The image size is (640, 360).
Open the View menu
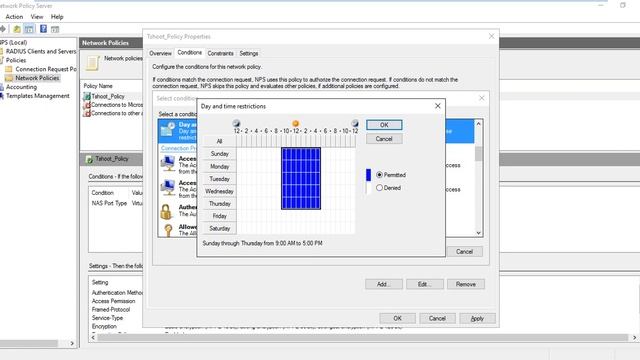(x=37, y=17)
